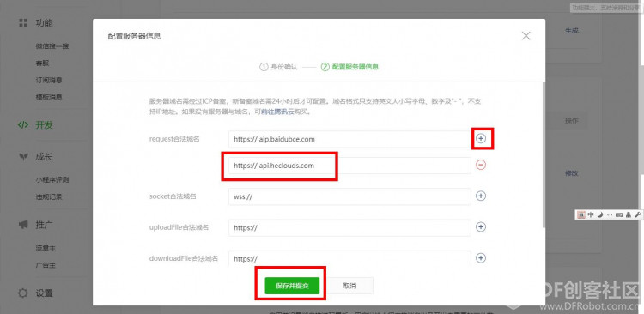This screenshot has height=314, width=644.
Task: Click IME toolbar keyboard icon
Action: point(619,214)
